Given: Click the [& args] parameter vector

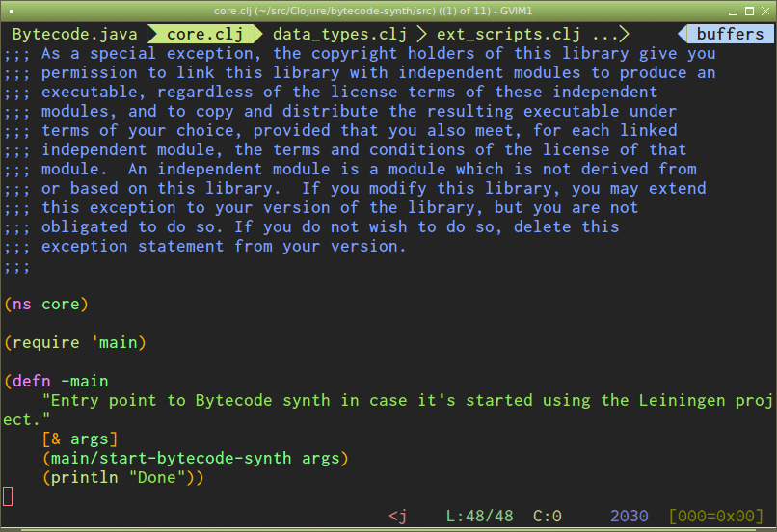Looking at the screenshot, I should (79, 439).
